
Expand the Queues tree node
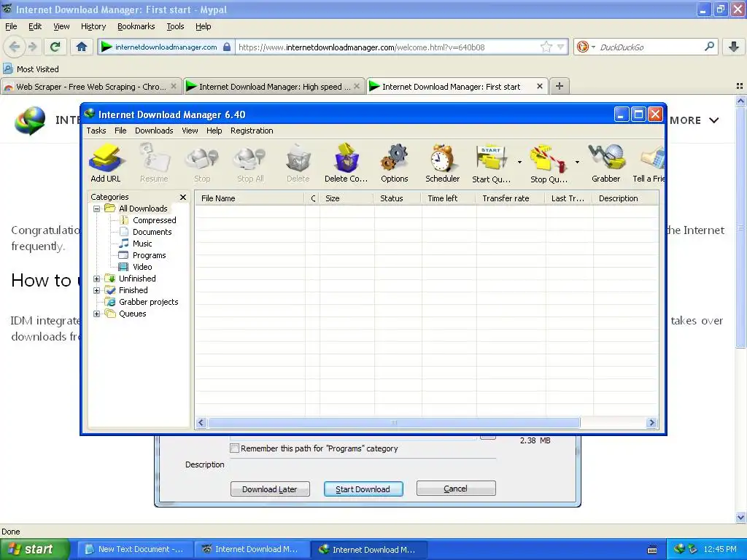pos(97,314)
